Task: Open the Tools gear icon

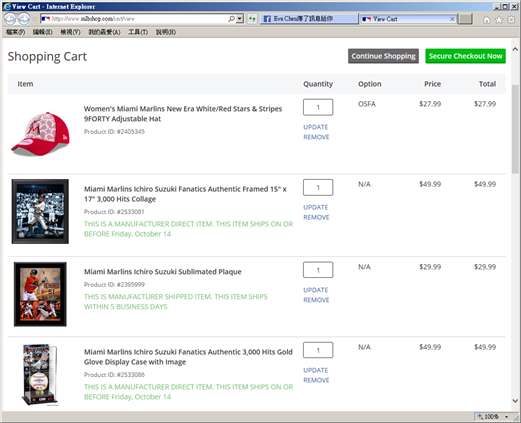Action: coord(511,20)
